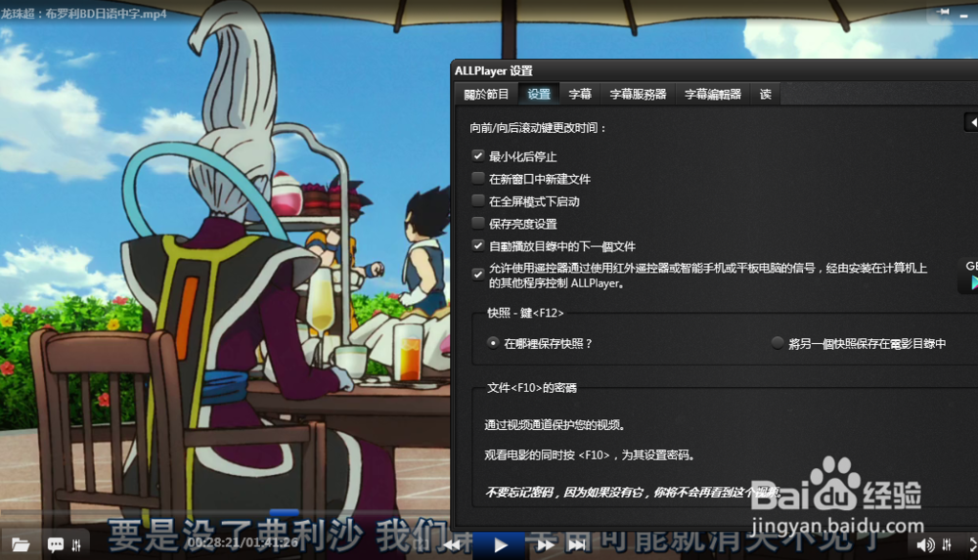Click the subtitle speech-bubble icon
The height and width of the screenshot is (560, 978).
click(56, 545)
